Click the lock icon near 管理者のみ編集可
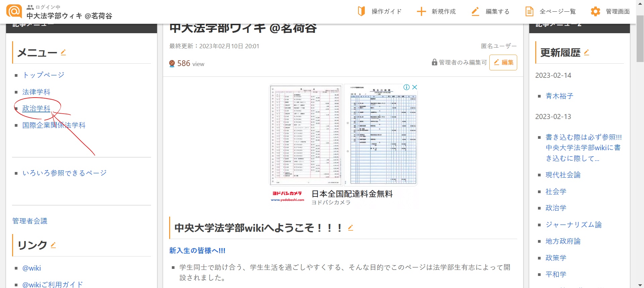 point(434,62)
